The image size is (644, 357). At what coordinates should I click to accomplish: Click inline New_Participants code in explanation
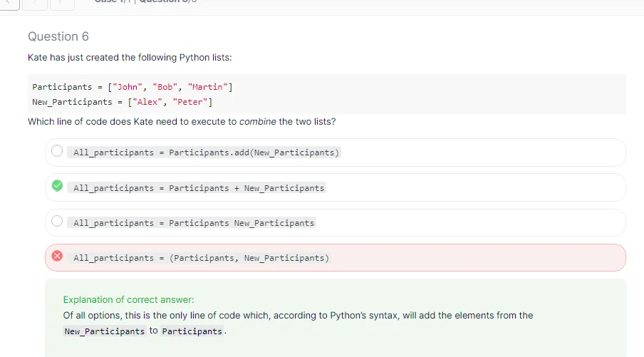(105, 331)
